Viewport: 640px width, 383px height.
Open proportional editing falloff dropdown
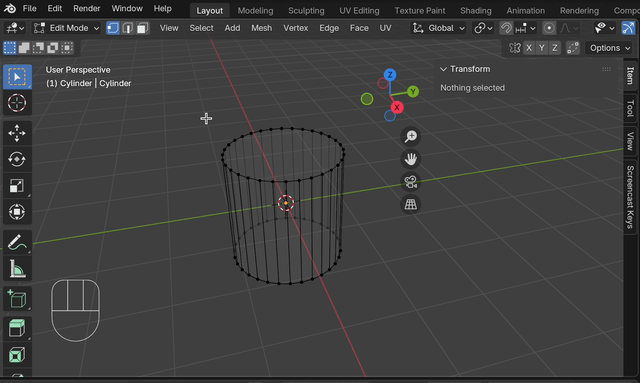coord(569,28)
